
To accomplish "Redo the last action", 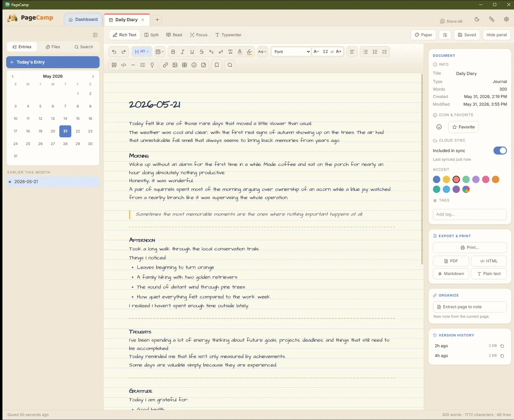I will click(124, 52).
